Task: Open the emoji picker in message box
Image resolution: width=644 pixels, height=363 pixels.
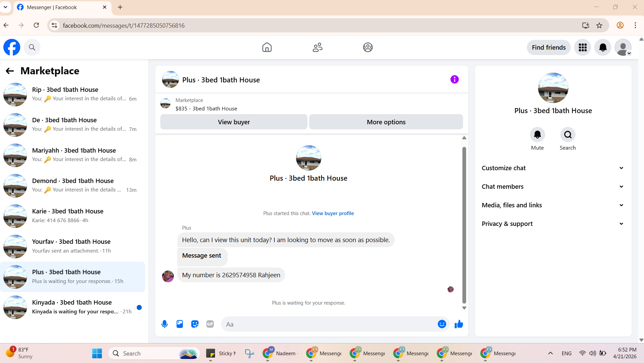Action: (x=442, y=324)
